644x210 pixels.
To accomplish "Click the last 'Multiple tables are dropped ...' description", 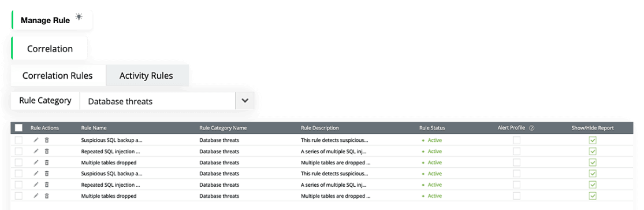I will coord(336,196).
